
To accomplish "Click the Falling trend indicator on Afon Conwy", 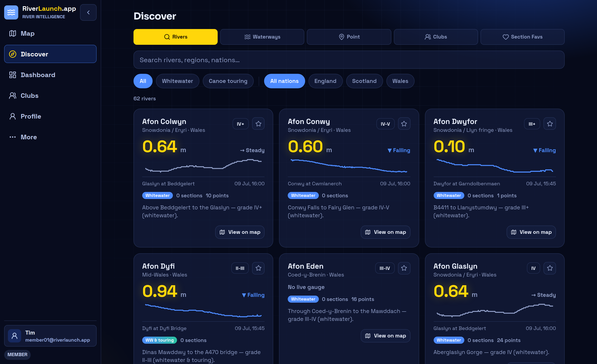I will pyautogui.click(x=399, y=150).
